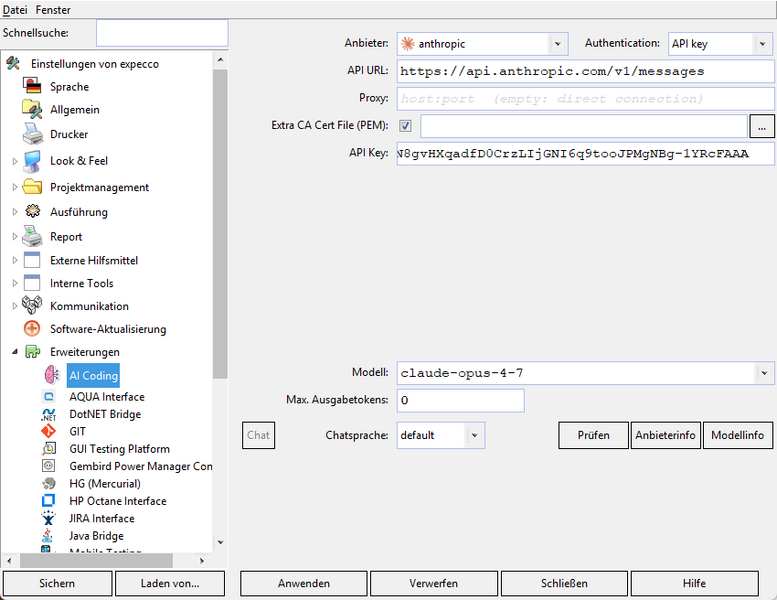Click the Gembird Power Manager icon
Image resolution: width=777 pixels, height=600 pixels.
tap(48, 466)
